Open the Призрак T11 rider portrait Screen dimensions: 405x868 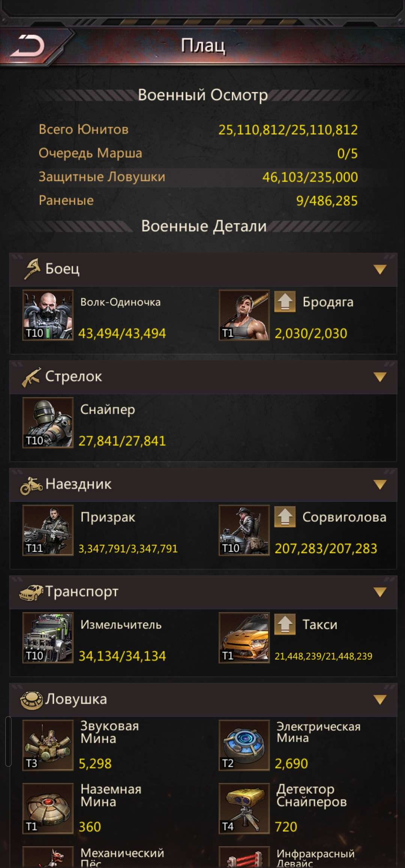click(x=48, y=530)
